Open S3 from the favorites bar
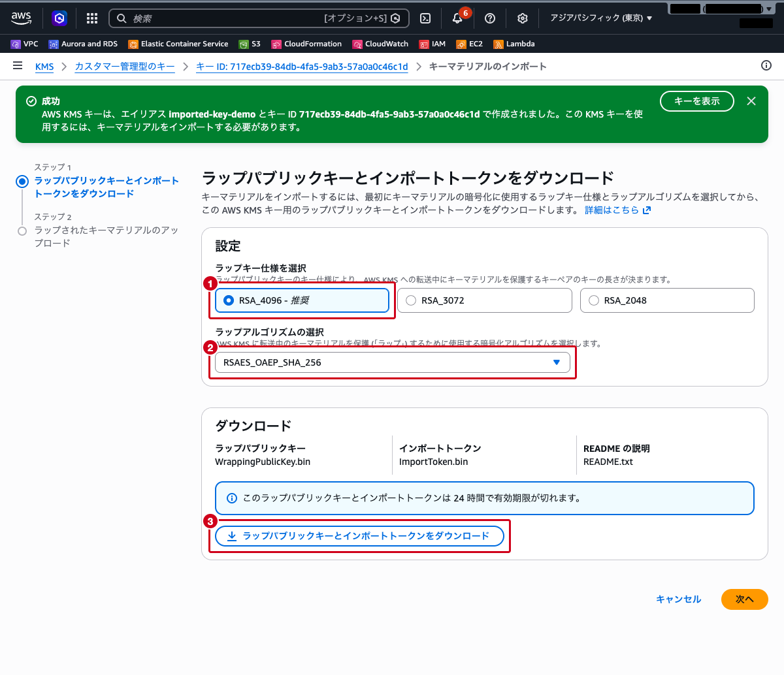Screen dimensions: 784x698 [x=250, y=44]
